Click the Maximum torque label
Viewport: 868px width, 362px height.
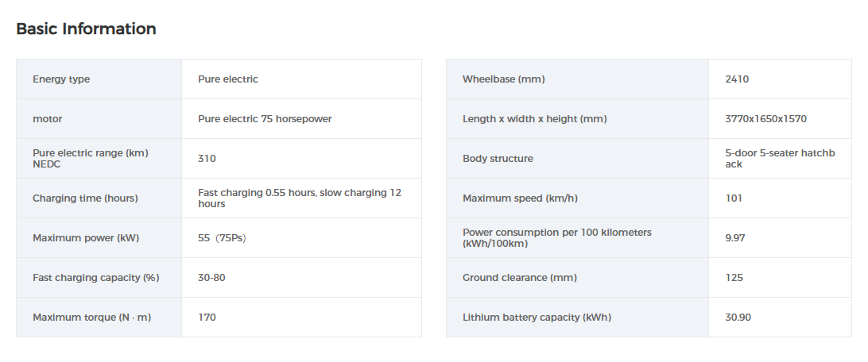[x=91, y=318]
